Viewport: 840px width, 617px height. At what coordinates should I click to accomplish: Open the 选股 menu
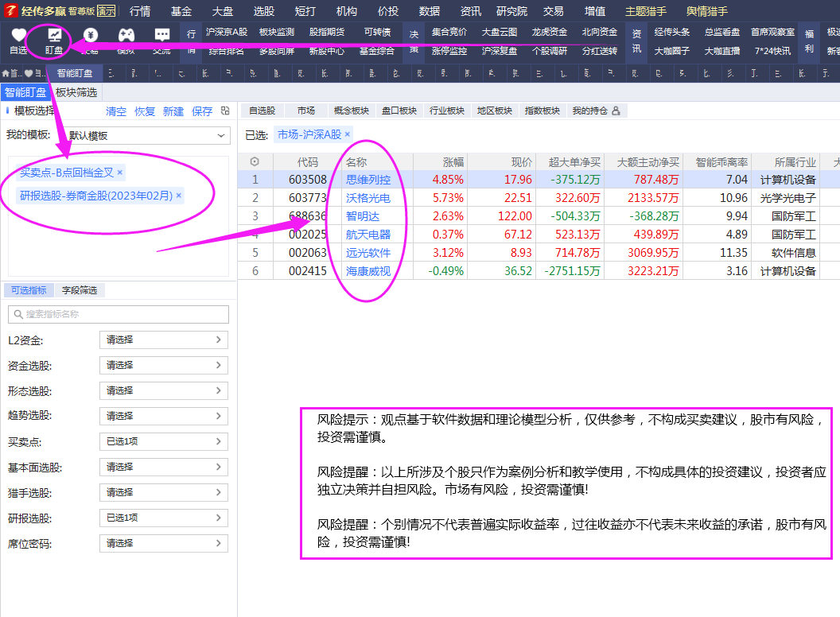pyautogui.click(x=263, y=11)
